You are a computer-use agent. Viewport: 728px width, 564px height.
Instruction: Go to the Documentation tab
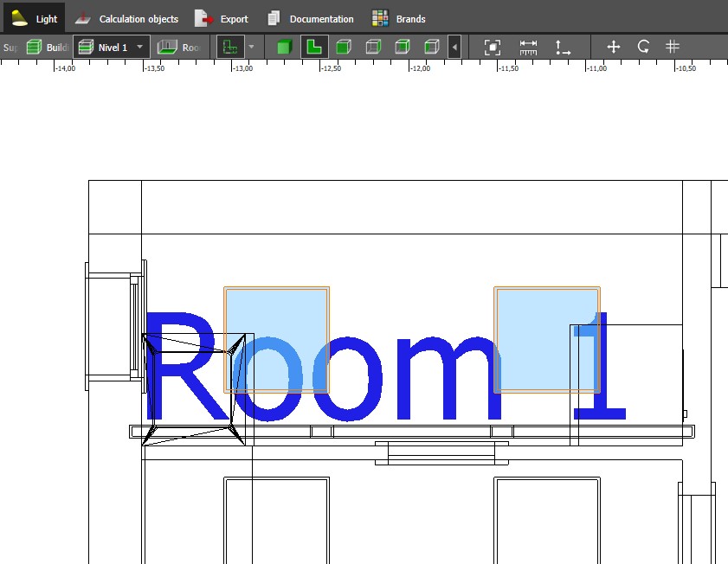(x=311, y=18)
